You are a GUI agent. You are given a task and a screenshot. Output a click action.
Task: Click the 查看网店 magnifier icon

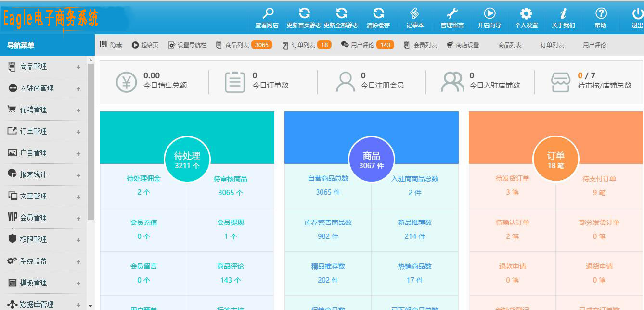[x=267, y=13]
